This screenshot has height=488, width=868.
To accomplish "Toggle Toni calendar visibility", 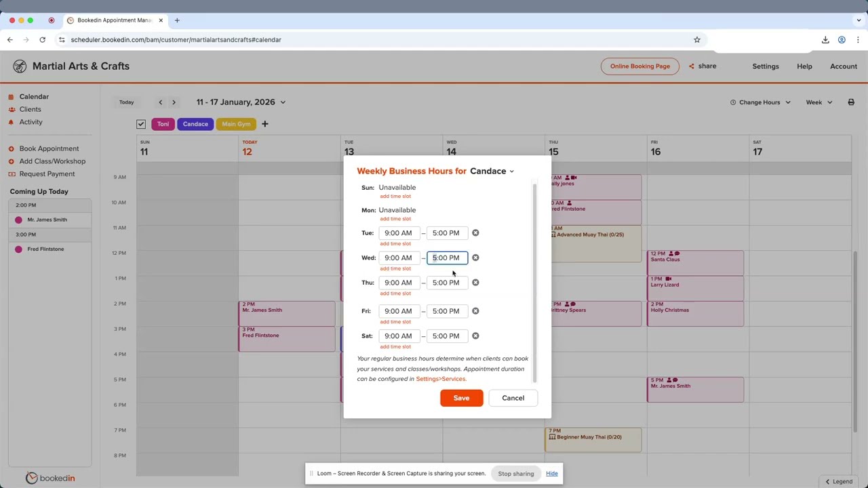I will (x=163, y=124).
